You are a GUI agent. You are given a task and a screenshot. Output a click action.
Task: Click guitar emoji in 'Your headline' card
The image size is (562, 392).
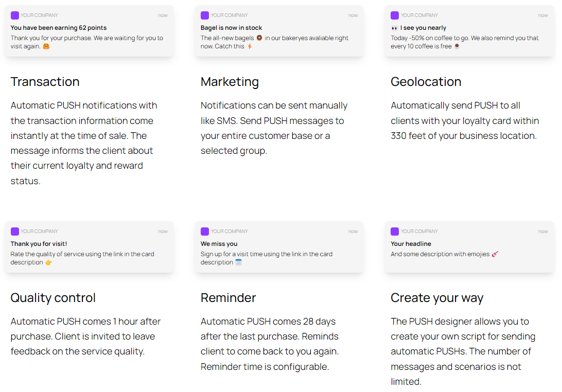[x=495, y=254]
